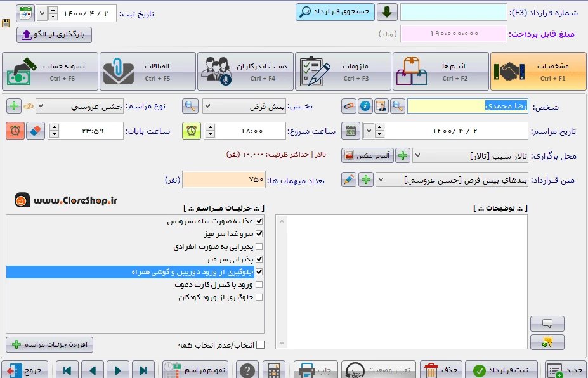This screenshot has height=378, width=588.
Task: Click the link chain icon beside person
Action: pyautogui.click(x=349, y=106)
